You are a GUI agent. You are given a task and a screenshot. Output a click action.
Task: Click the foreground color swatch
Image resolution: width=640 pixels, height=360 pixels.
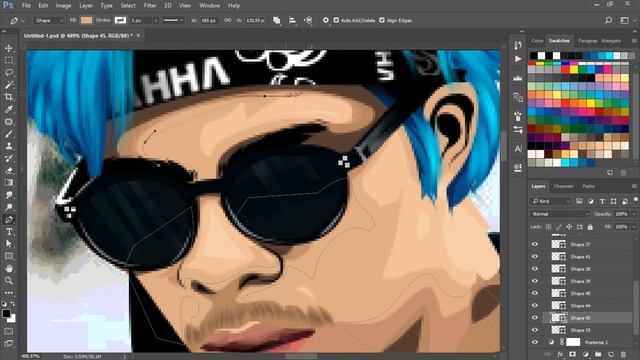coord(6,313)
